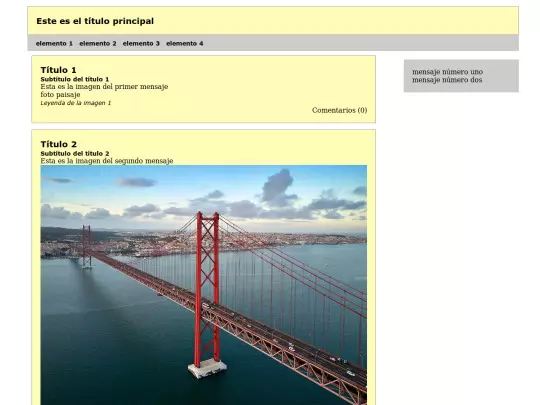Open the 'Comentarios (0)' link

click(339, 110)
